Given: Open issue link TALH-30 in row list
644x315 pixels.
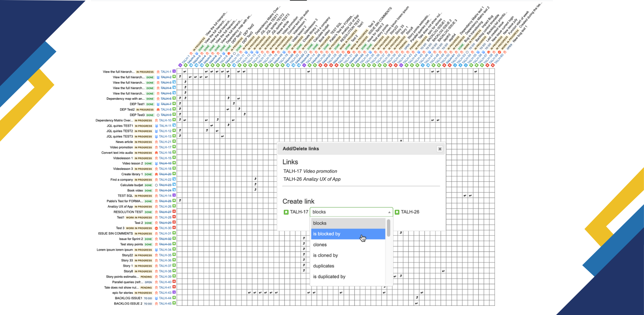Looking at the screenshot, I should click(165, 228).
